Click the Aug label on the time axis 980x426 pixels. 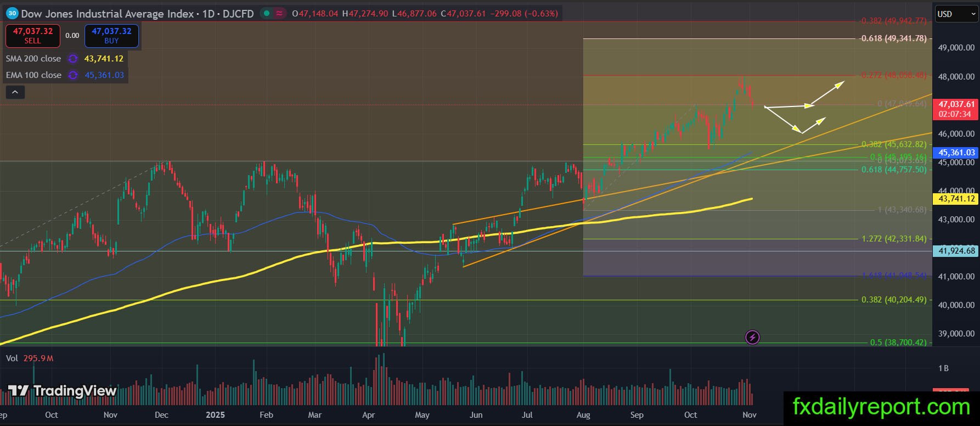point(583,415)
